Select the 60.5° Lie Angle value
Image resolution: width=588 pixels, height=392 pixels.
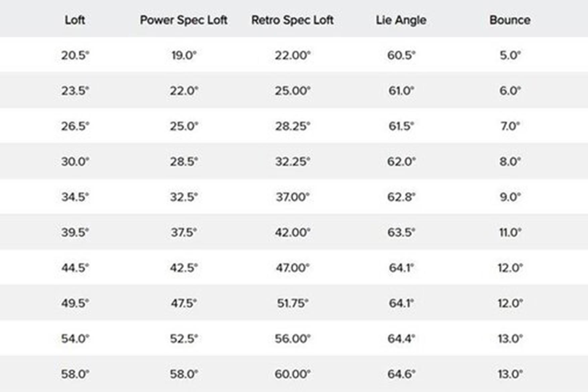[x=401, y=55]
